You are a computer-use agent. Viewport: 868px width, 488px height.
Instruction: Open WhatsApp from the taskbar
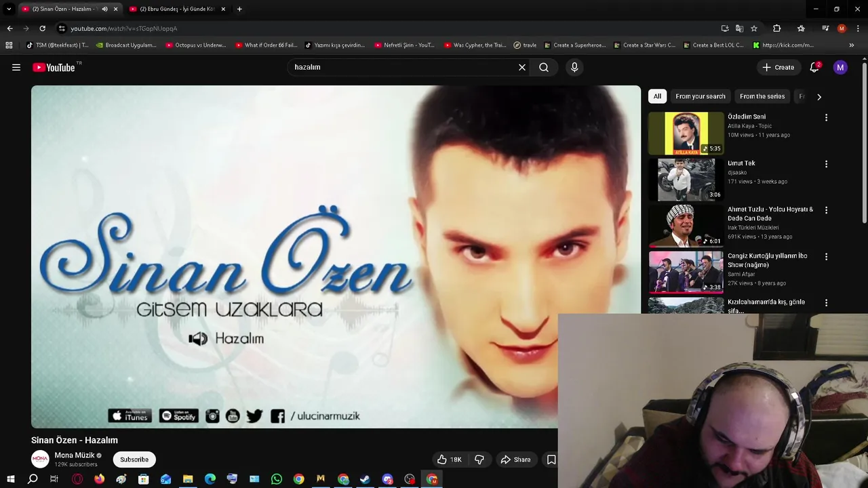(x=277, y=479)
